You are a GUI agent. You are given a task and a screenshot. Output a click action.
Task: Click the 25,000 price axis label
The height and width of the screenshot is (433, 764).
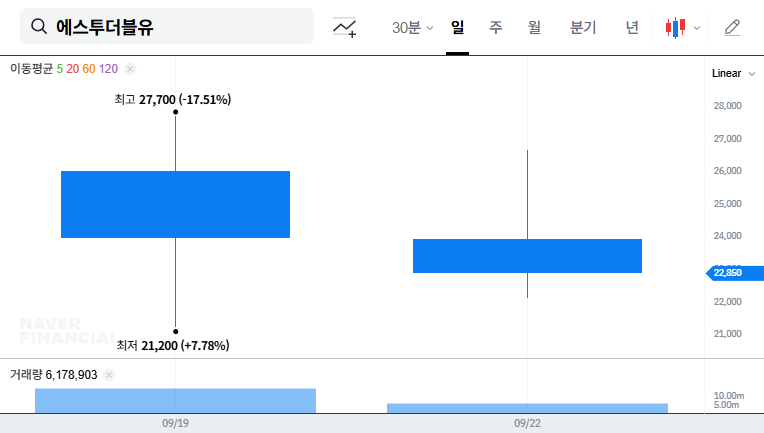727,204
